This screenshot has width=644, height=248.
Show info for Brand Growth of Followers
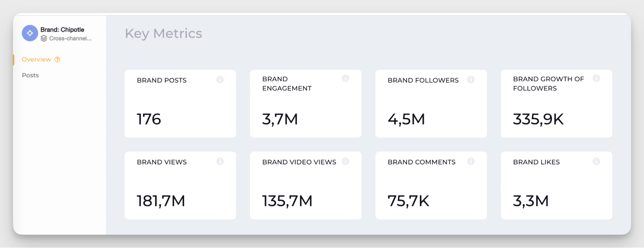596,78
